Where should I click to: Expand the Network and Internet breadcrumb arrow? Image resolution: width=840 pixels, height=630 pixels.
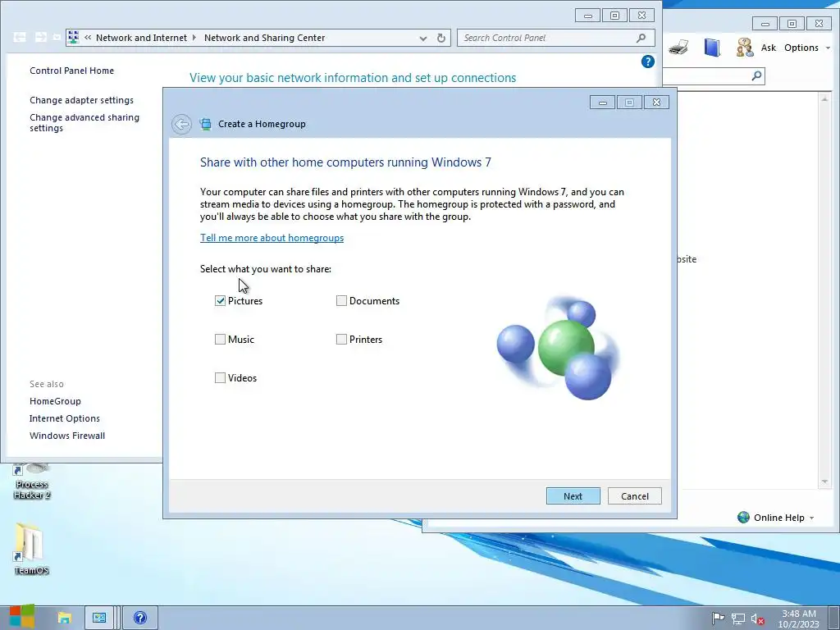[x=194, y=38]
